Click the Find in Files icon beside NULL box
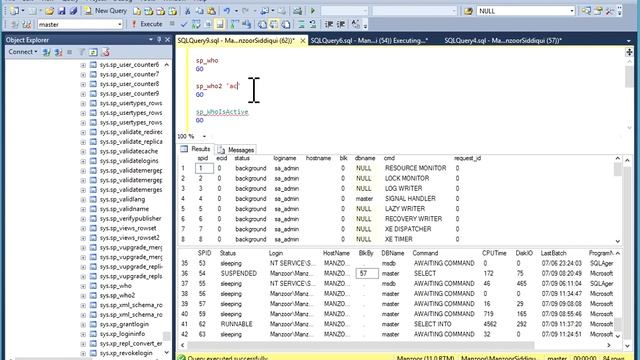640x360 pixels. point(468,11)
